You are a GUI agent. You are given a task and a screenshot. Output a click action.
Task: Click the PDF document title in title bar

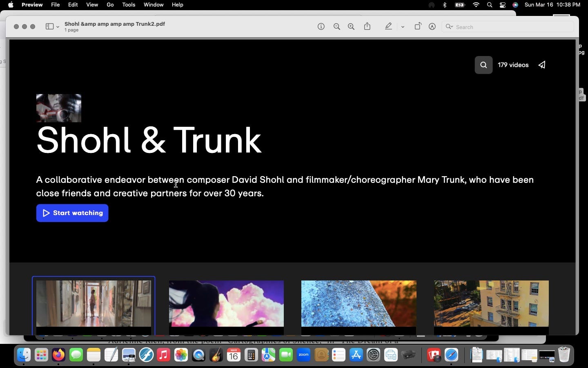[115, 24]
